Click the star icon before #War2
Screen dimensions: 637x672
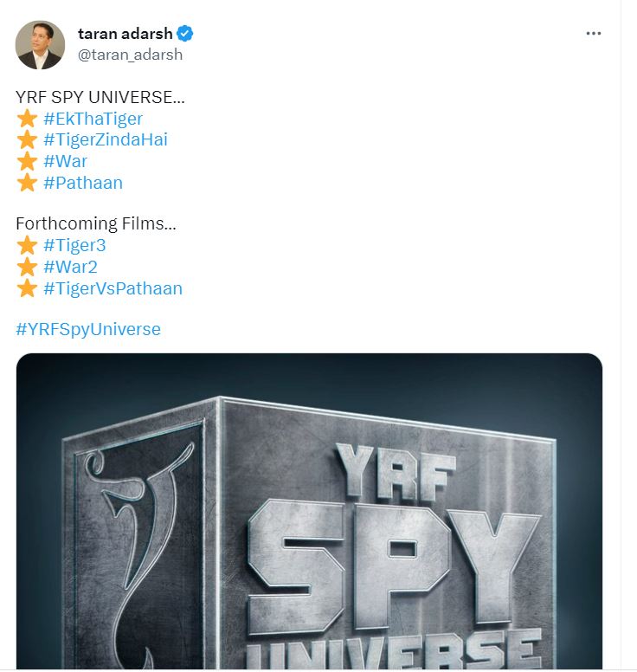point(27,267)
